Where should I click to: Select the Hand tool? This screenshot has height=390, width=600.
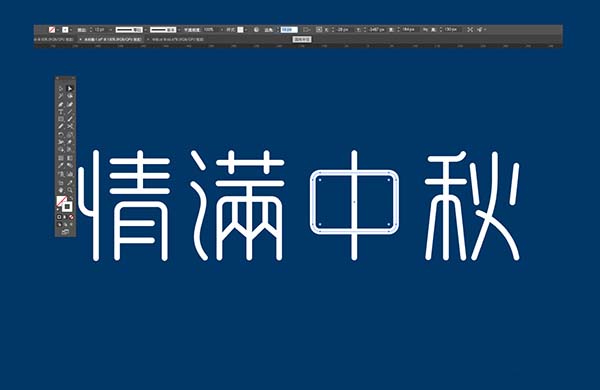[x=60, y=189]
